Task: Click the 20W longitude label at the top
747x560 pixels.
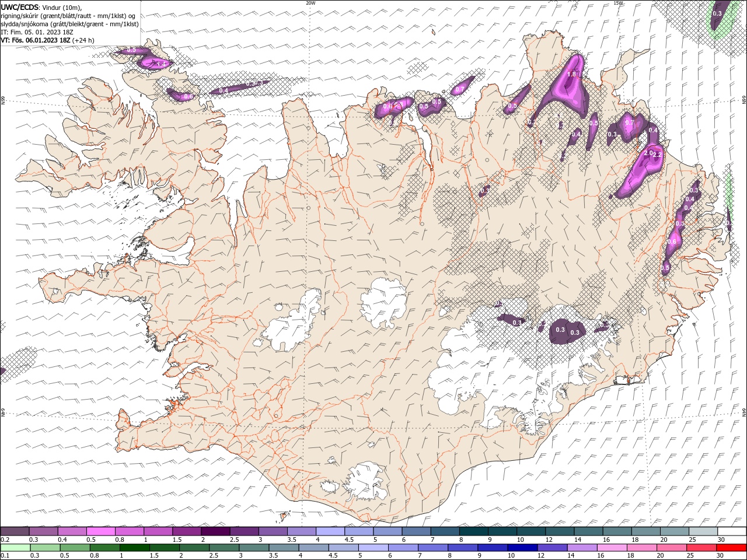Action: click(x=310, y=3)
